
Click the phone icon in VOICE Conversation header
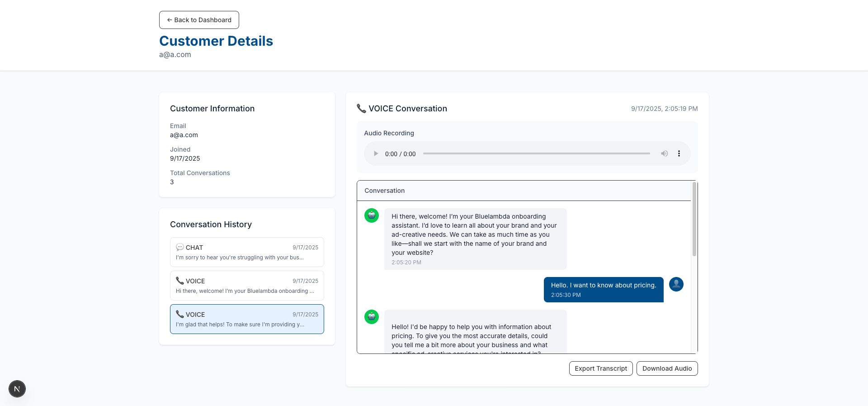(361, 108)
